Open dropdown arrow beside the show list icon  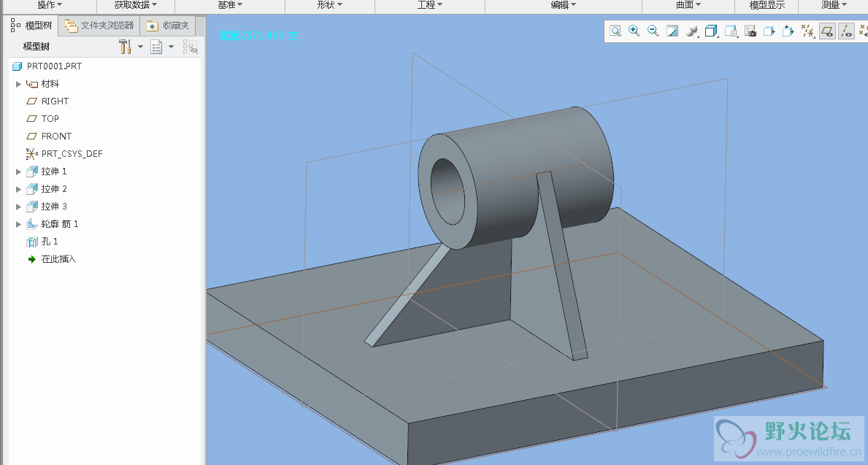pyautogui.click(x=171, y=47)
